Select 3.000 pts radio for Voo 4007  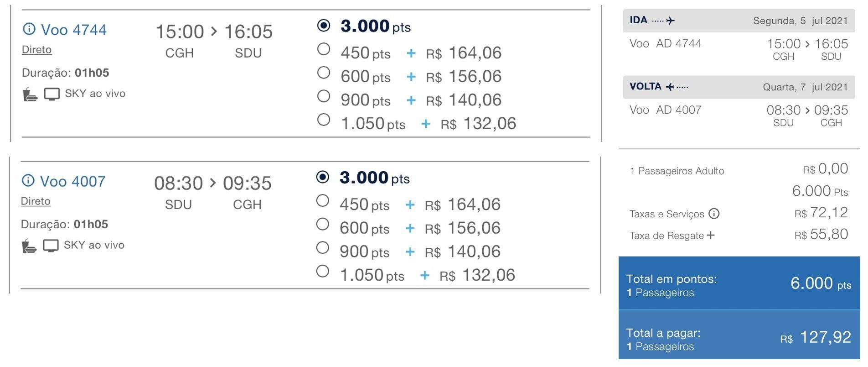point(322,177)
